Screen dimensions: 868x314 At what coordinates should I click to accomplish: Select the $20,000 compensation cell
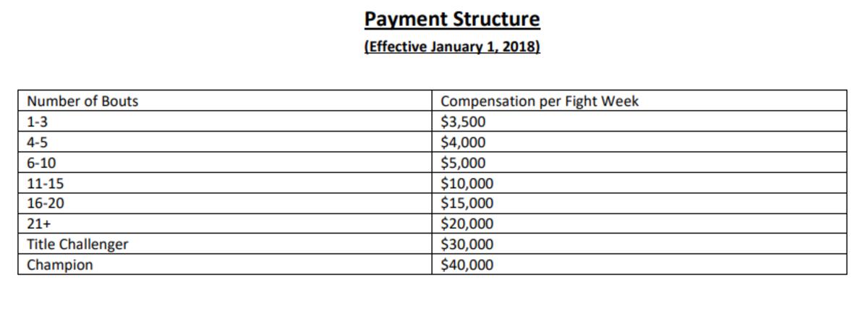[x=467, y=224]
